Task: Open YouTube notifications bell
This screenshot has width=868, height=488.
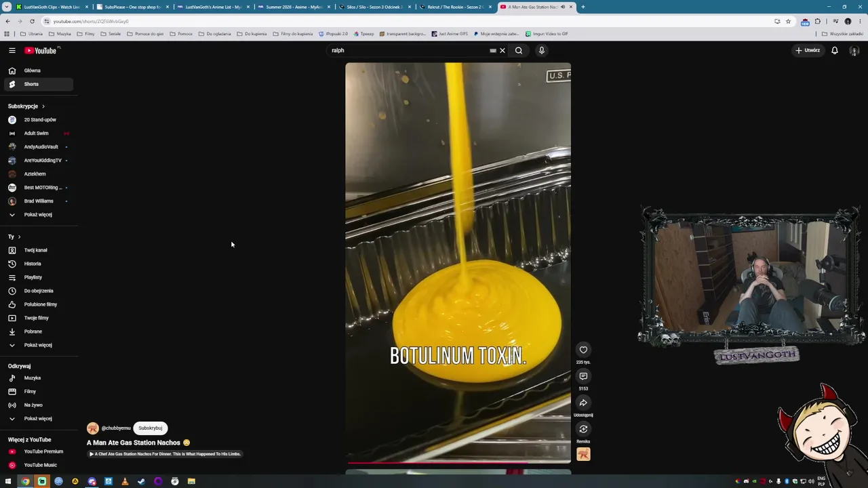Action: [835, 50]
